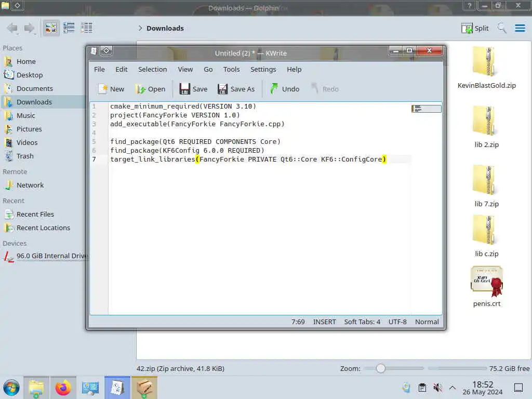The width and height of the screenshot is (532, 399).
Task: Click the New document icon in KWrite
Action: (x=111, y=89)
